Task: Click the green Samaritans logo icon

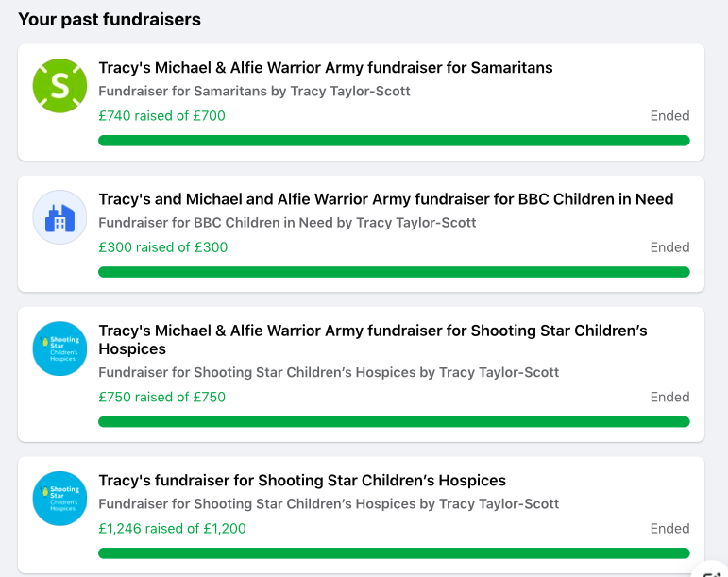Action: tap(59, 85)
